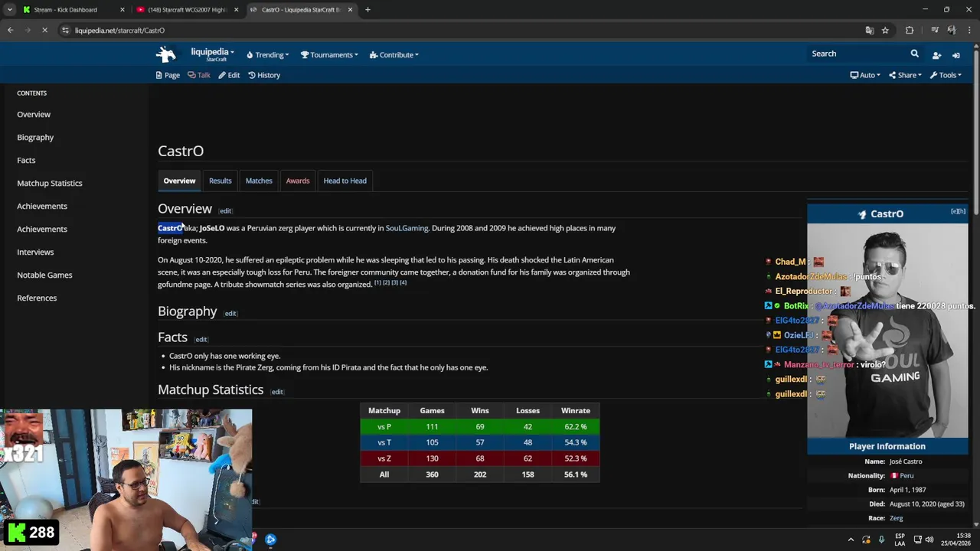
Task: Bookmark this page with the star icon
Action: [x=885, y=31]
